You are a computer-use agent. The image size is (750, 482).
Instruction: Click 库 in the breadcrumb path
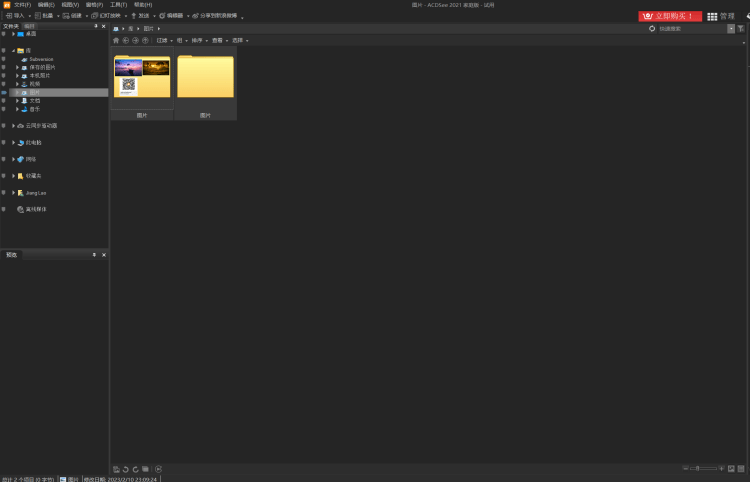tap(131, 29)
